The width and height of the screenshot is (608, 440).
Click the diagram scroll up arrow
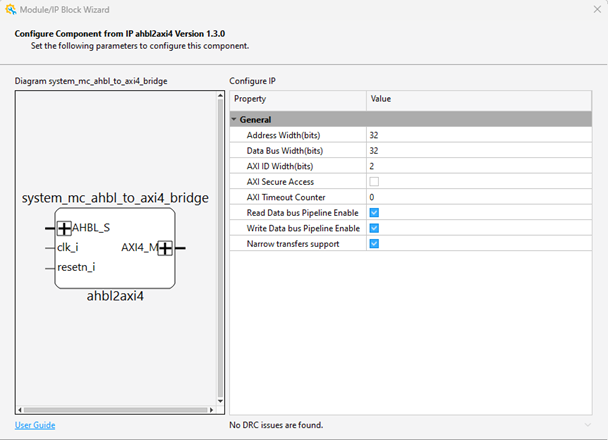pyautogui.click(x=220, y=95)
